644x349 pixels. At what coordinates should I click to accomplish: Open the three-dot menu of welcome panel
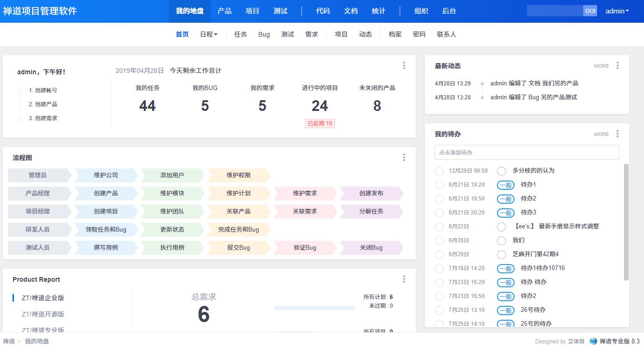coord(404,65)
